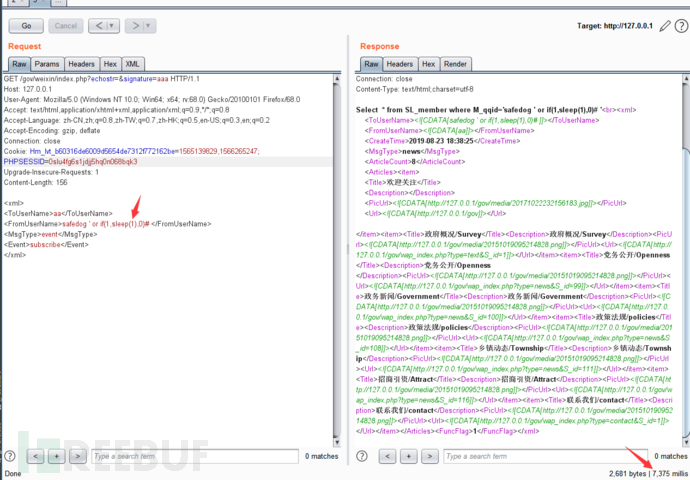Click the Done status text
This screenshot has width=690, height=480.
(x=13, y=474)
